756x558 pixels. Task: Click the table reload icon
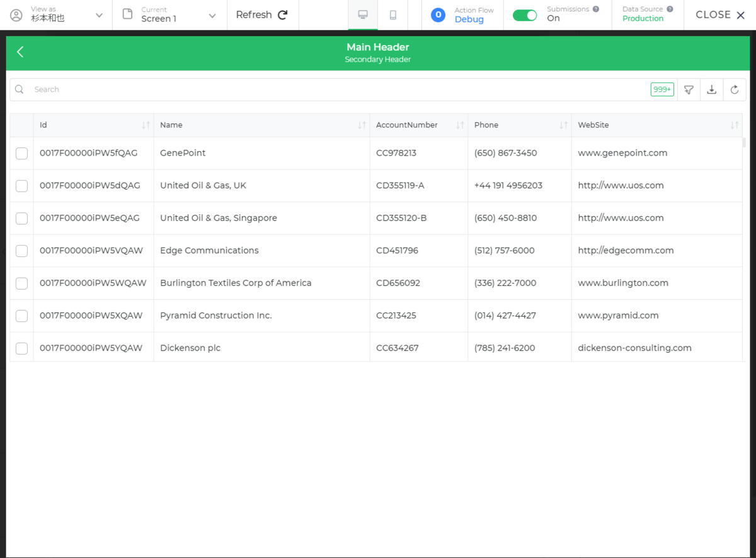click(x=734, y=89)
